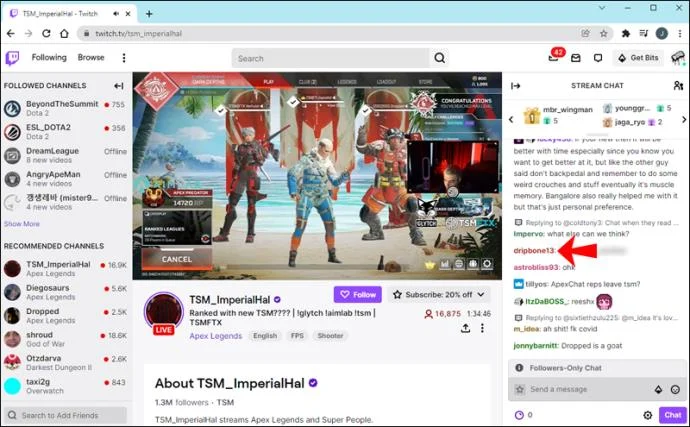Open stream options three-dot menu
The width and height of the screenshot is (690, 427).
[x=482, y=328]
